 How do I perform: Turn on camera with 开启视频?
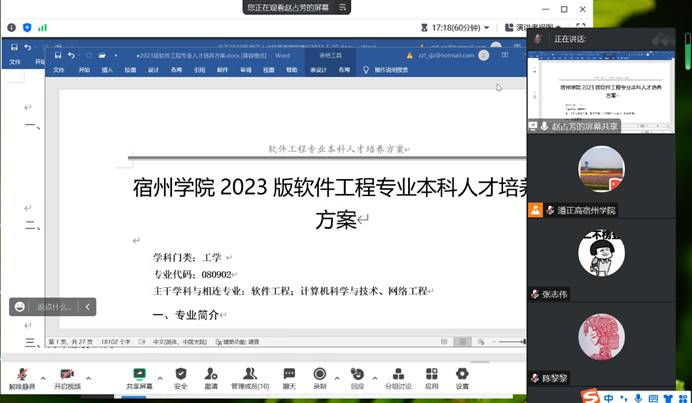(66, 376)
